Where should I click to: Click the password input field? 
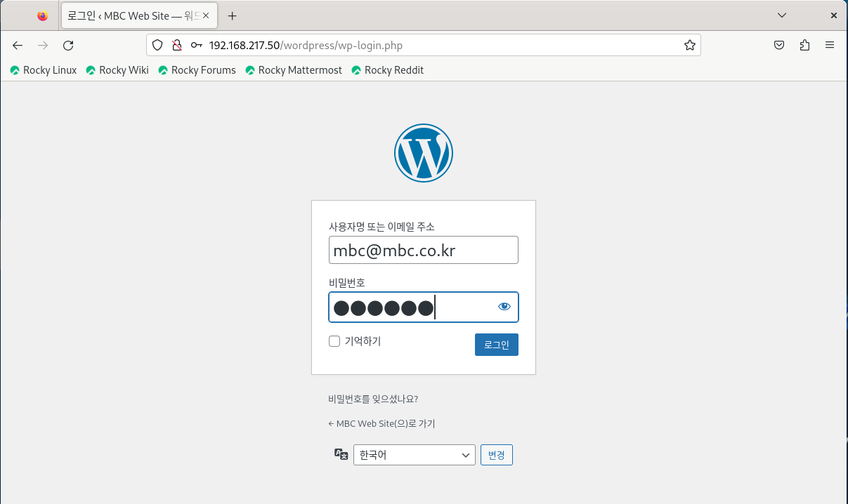(x=424, y=307)
